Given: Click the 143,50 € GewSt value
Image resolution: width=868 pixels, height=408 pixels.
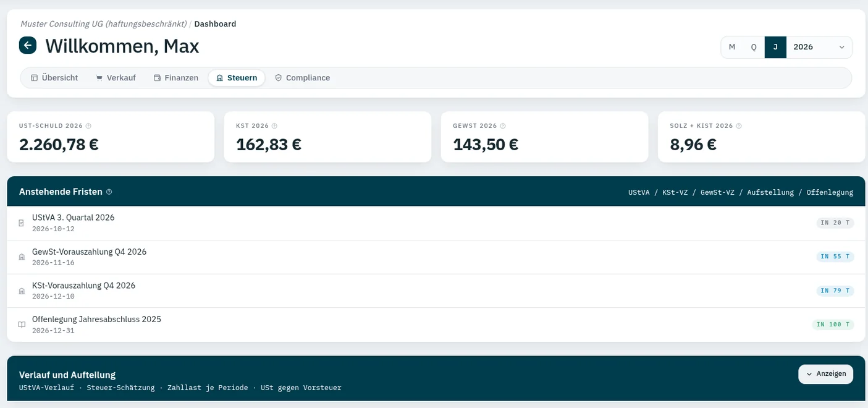Looking at the screenshot, I should 486,145.
